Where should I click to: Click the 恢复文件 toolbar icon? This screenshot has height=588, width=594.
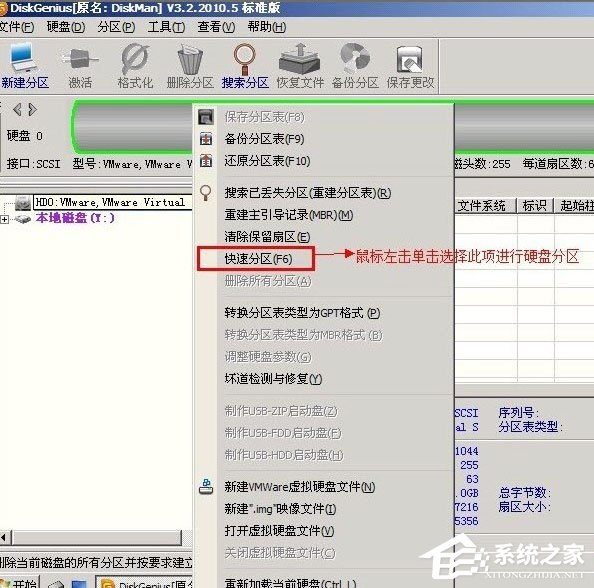(300, 66)
